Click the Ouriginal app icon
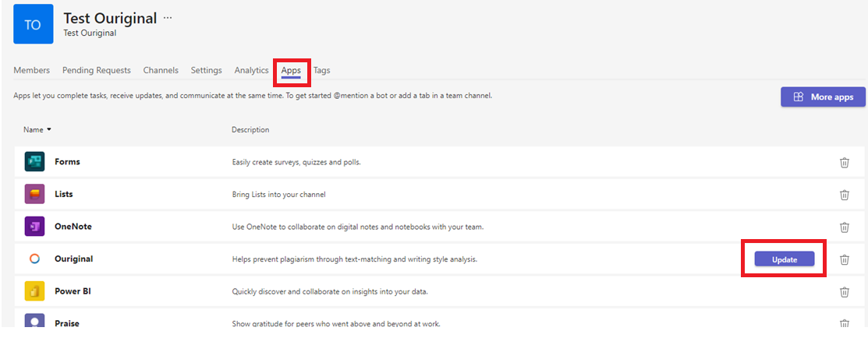 point(34,259)
